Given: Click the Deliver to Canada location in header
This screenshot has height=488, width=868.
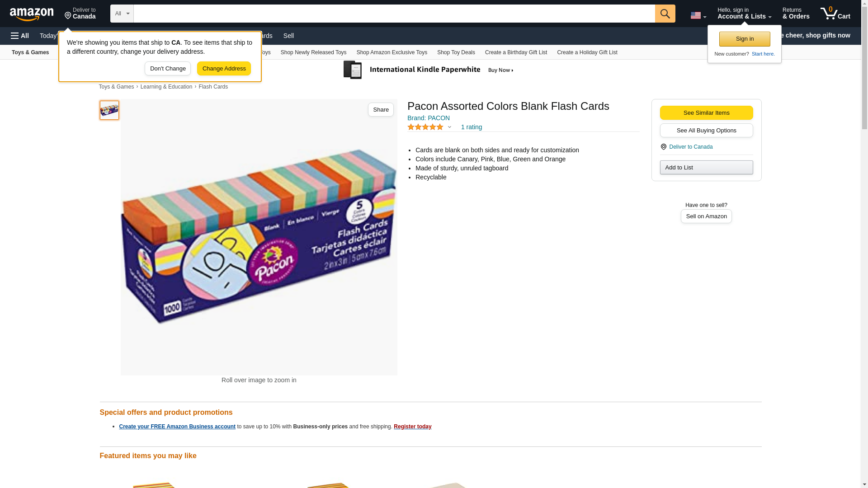Looking at the screenshot, I should click(80, 14).
